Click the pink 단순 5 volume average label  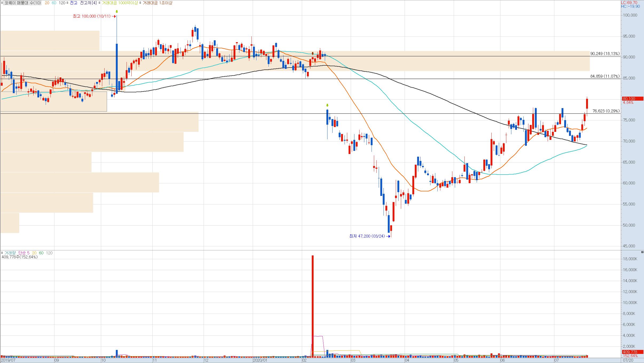(24, 253)
